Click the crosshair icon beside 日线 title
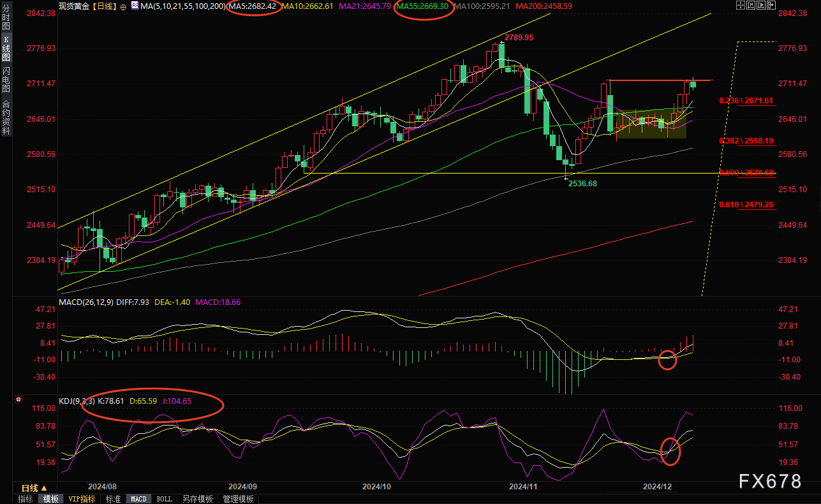Viewport: 821px width, 504px height. click(122, 6)
